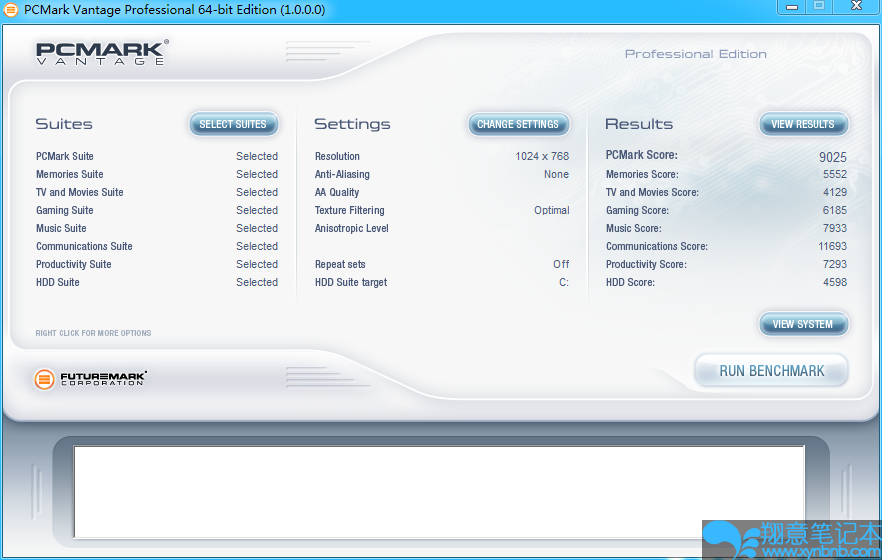882x560 pixels.
Task: Select the Gaming Suite row
Action: (x=157, y=210)
